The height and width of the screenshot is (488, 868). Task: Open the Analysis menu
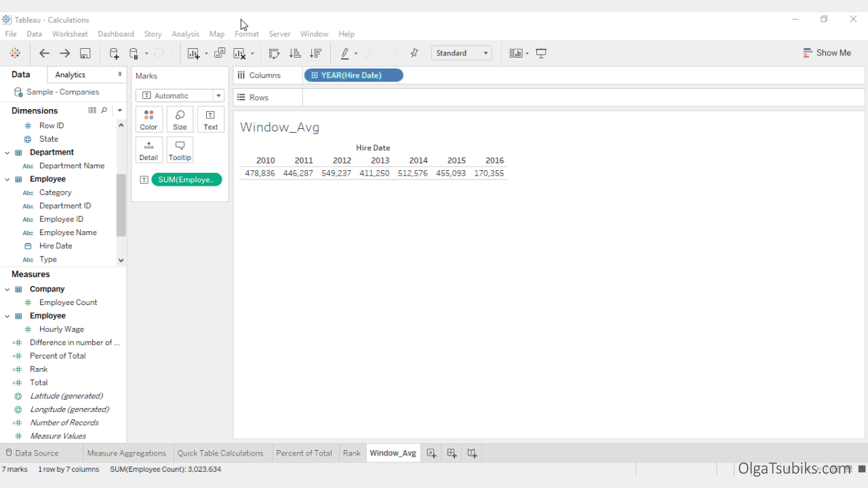click(185, 34)
